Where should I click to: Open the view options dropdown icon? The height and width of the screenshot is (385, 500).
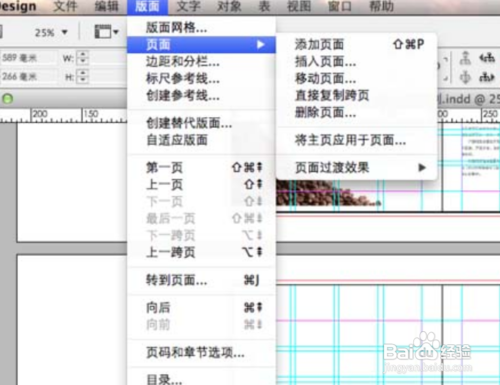click(107, 32)
